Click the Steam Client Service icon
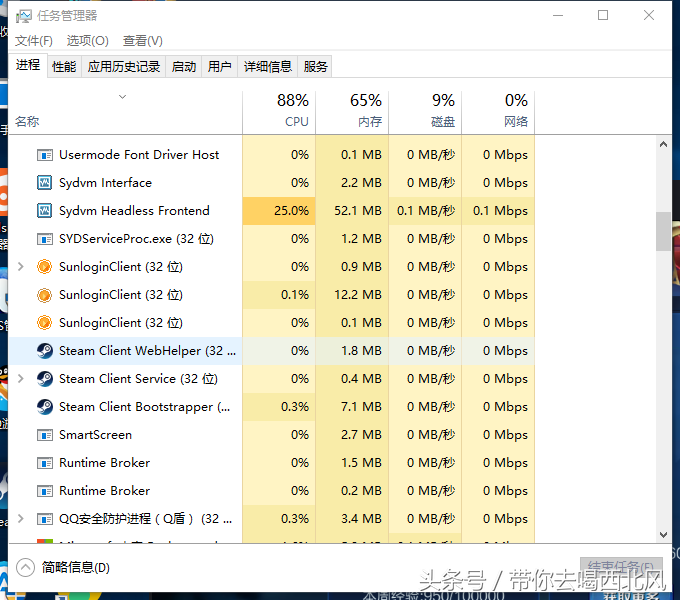Screen dimensions: 680x600 coord(45,379)
